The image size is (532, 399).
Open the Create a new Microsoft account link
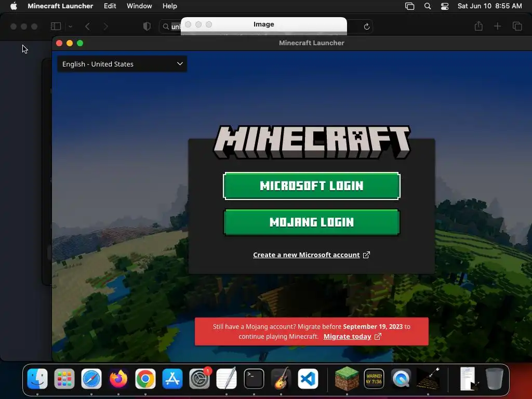click(306, 255)
